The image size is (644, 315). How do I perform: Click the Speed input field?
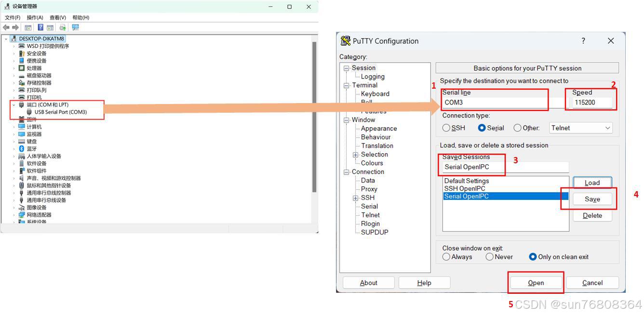[592, 103]
